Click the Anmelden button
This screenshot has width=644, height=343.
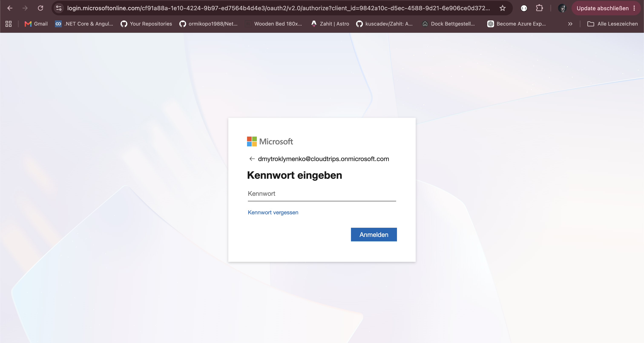tap(374, 235)
